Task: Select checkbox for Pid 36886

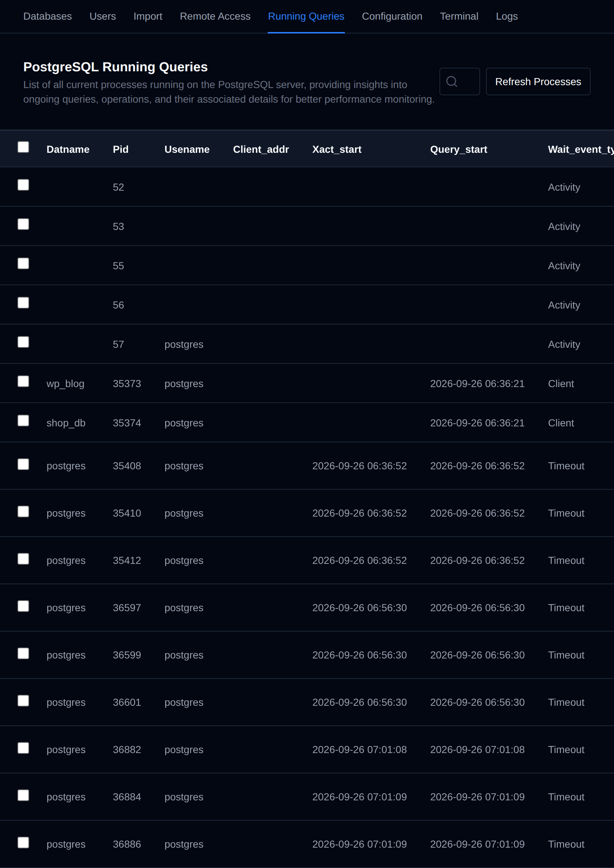Action: (x=23, y=842)
